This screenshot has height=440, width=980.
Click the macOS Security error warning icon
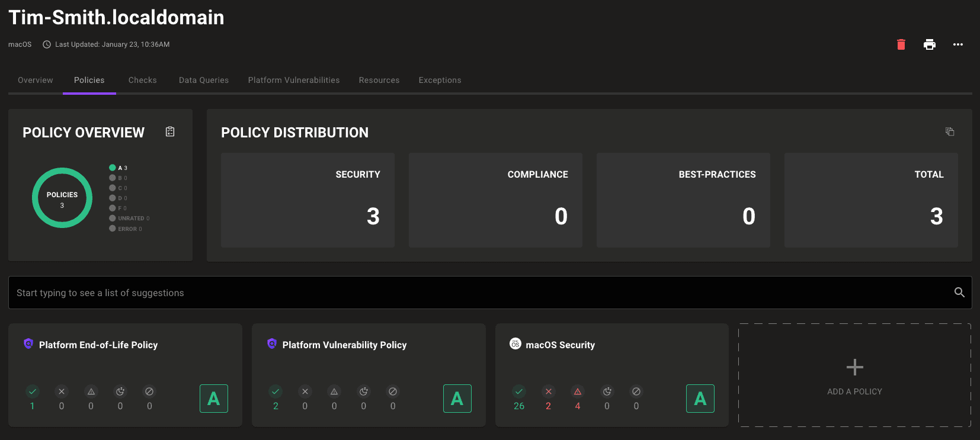coord(577,391)
